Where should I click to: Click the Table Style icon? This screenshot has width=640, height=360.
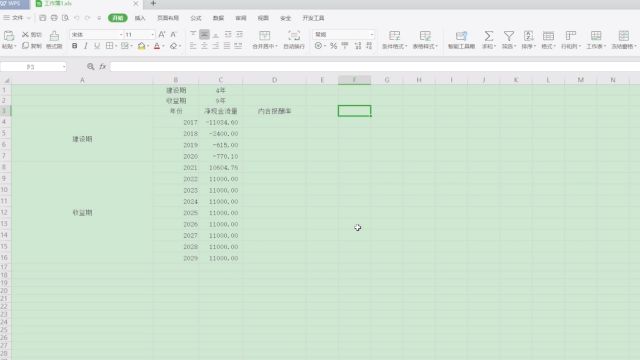425,36
